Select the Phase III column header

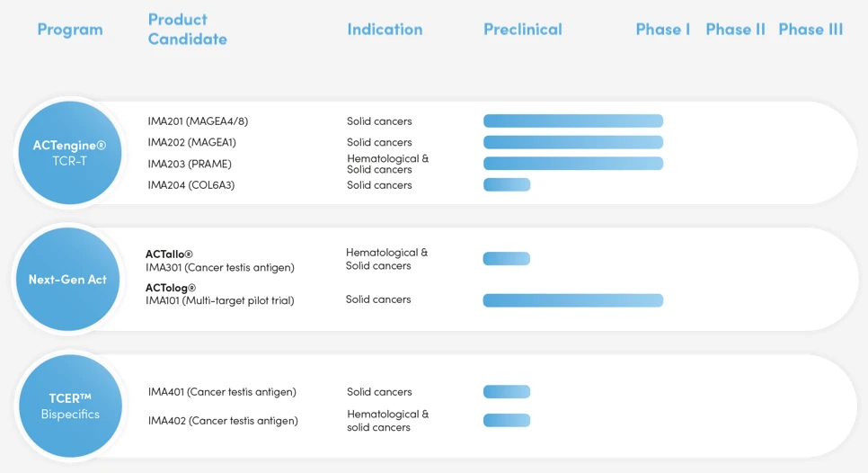[x=810, y=30]
